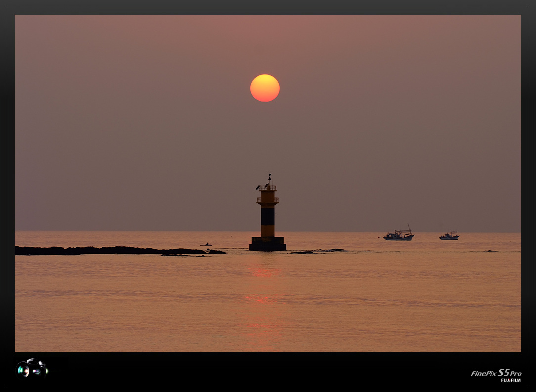Click the antenna marker atop the lighthouse
This screenshot has width=536, height=392.
(270, 177)
